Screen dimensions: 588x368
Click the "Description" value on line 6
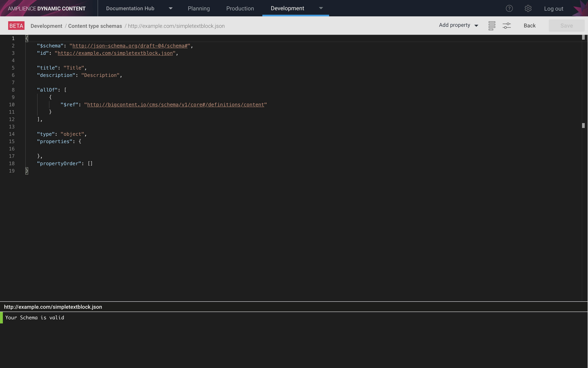point(100,75)
